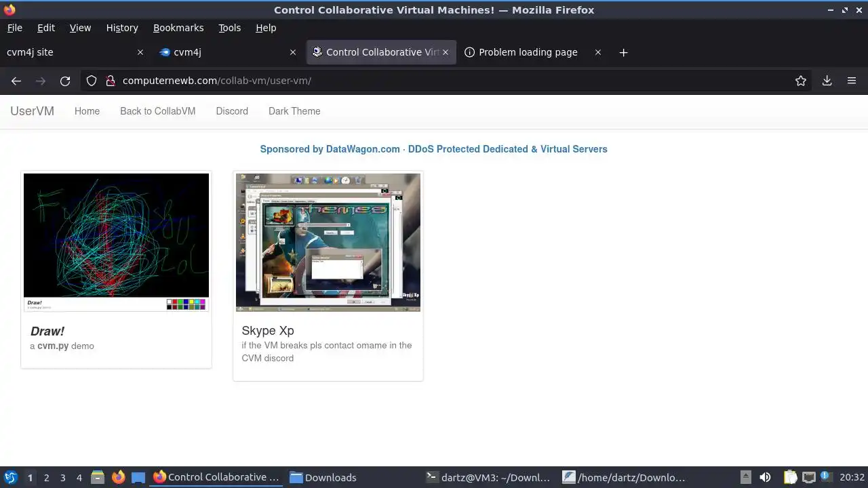Click the address bar URL field
The height and width of the screenshot is (488, 868).
tap(448, 81)
